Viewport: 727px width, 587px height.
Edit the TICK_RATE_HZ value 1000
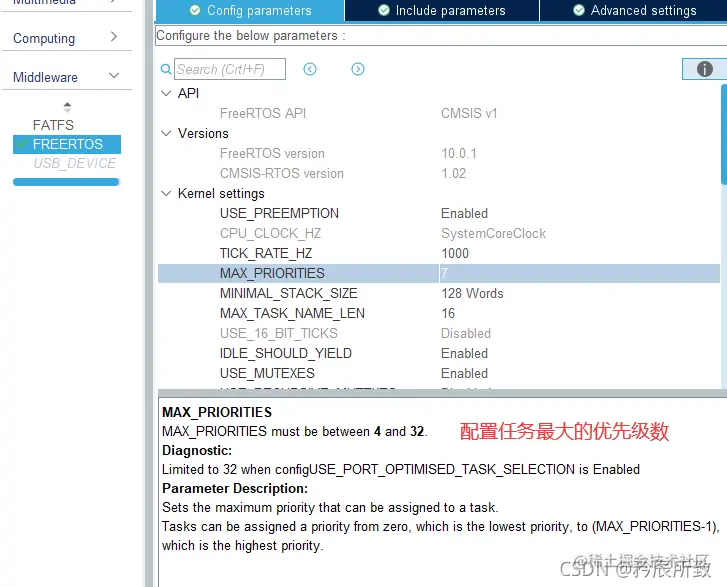[455, 253]
